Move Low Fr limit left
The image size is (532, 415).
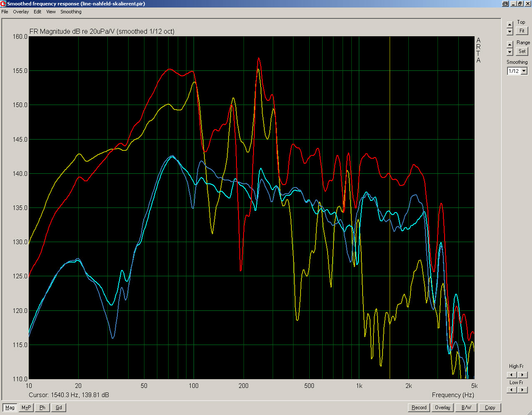[512, 390]
